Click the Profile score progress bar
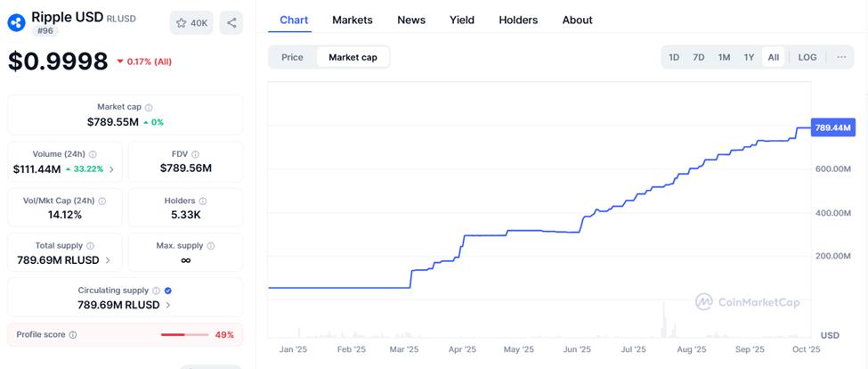The width and height of the screenshot is (868, 369). pos(184,335)
